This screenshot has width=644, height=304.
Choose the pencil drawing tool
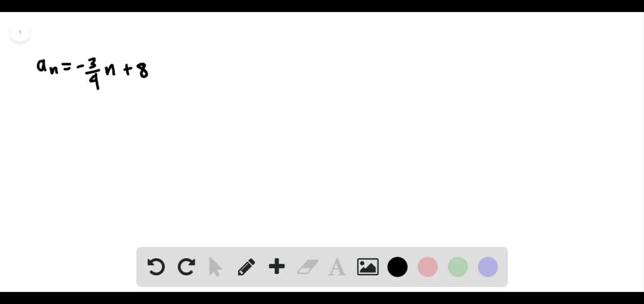point(247,267)
